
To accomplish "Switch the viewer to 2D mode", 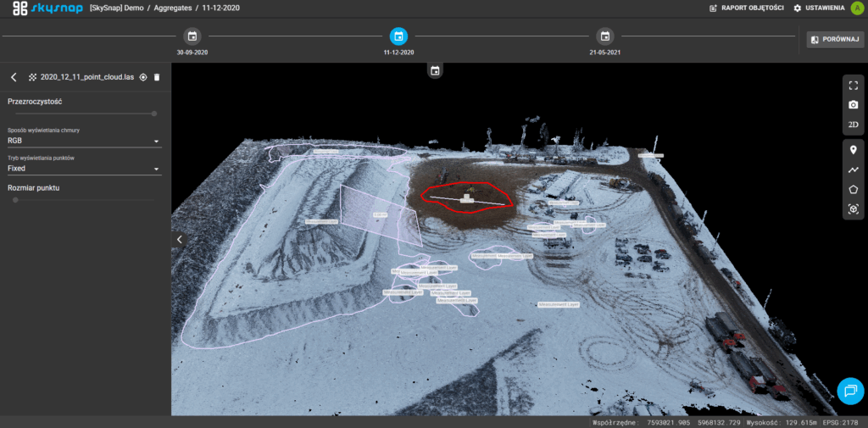I will [853, 125].
